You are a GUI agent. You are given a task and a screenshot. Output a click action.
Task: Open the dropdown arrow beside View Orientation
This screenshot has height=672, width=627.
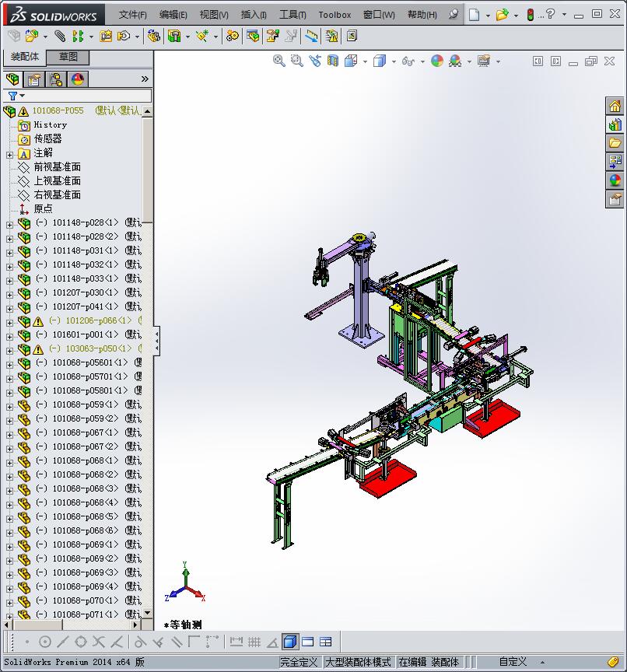point(365,61)
